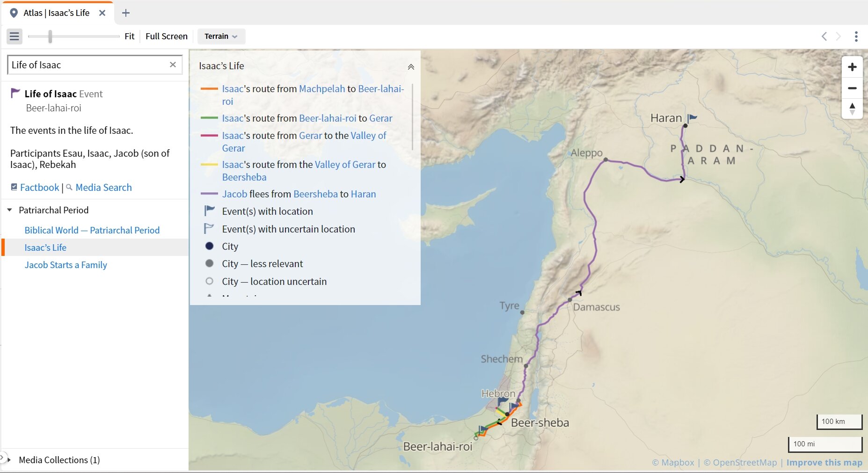Viewport: 868px width, 473px height.
Task: Select the Atlas | Isaac's Life tab
Action: (x=56, y=13)
